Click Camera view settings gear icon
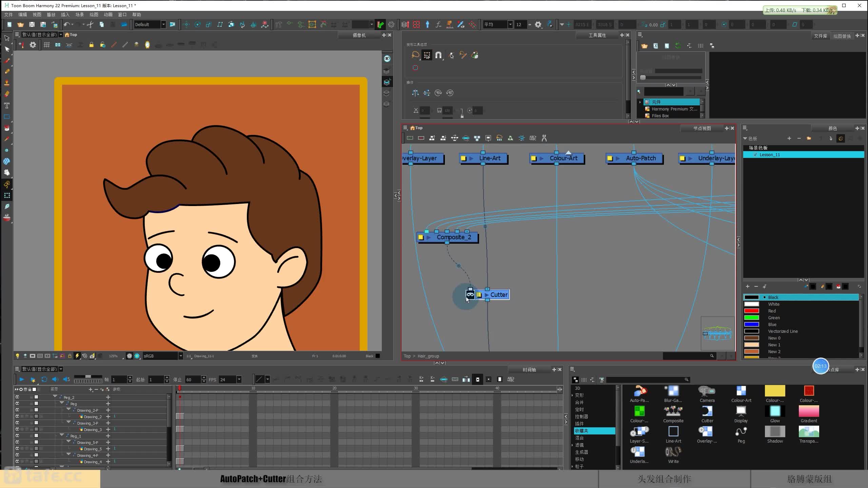This screenshot has height=488, width=868. (x=33, y=45)
